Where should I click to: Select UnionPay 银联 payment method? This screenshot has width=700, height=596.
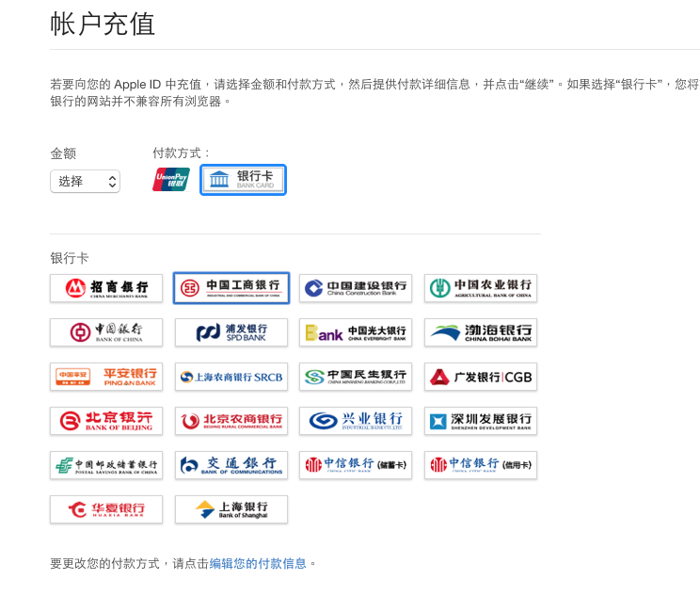click(171, 180)
